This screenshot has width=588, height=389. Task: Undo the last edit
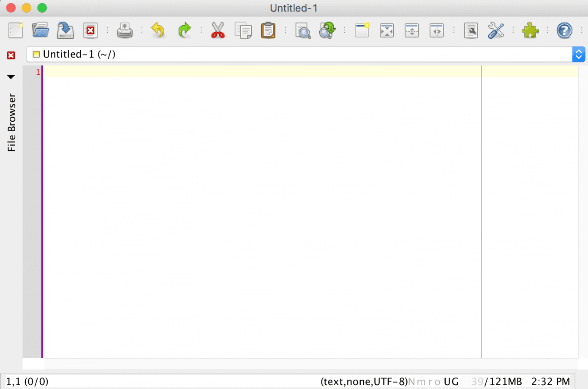tap(158, 30)
